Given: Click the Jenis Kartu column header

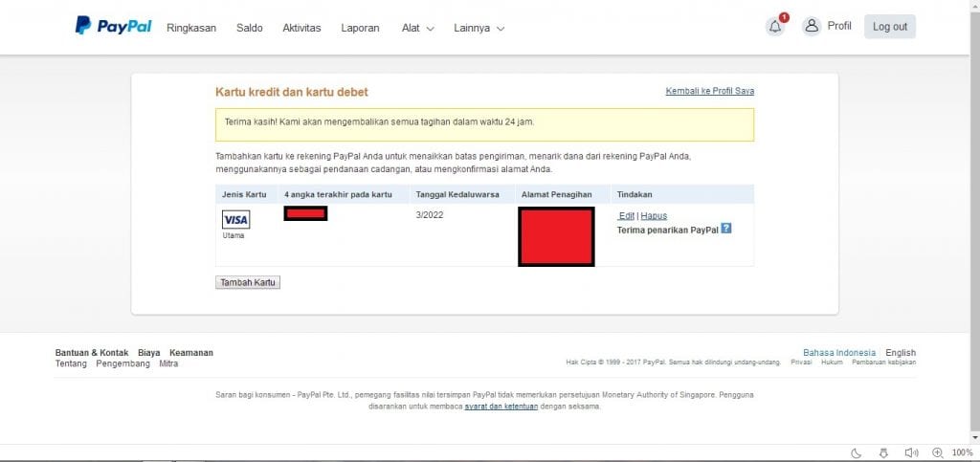Looking at the screenshot, I should tap(244, 195).
